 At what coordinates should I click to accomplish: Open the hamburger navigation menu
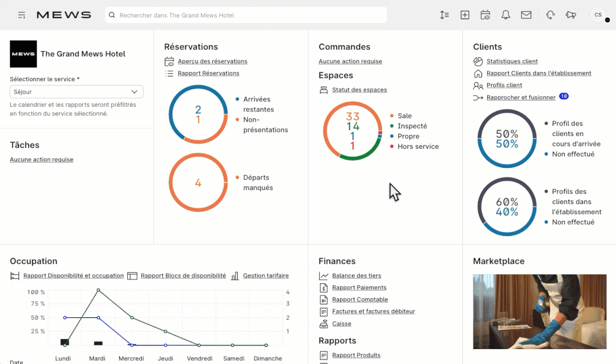point(22,15)
